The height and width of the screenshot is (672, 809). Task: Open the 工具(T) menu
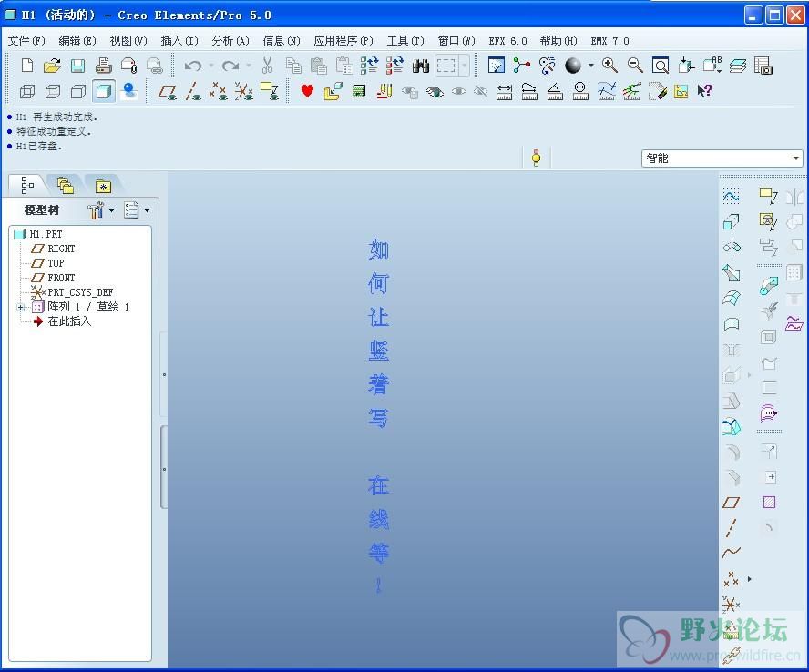coord(405,41)
